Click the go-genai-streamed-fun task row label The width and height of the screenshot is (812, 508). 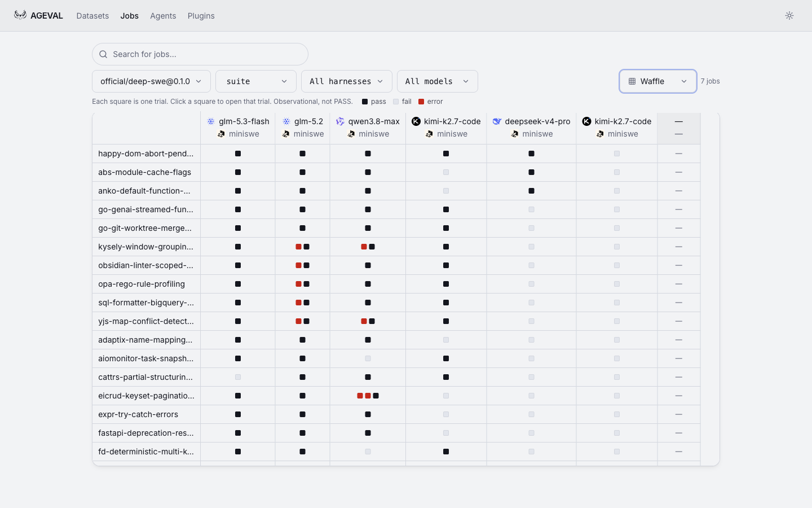point(145,209)
